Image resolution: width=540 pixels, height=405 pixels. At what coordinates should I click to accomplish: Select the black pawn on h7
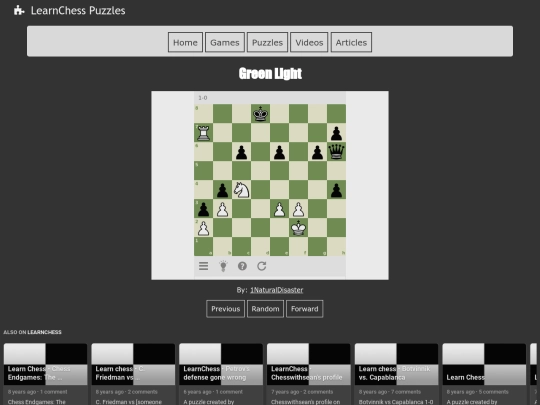(336, 133)
